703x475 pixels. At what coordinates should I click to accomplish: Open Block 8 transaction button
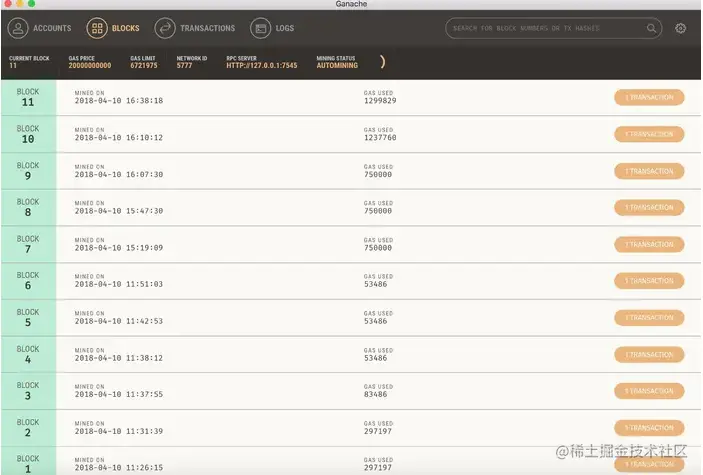649,208
